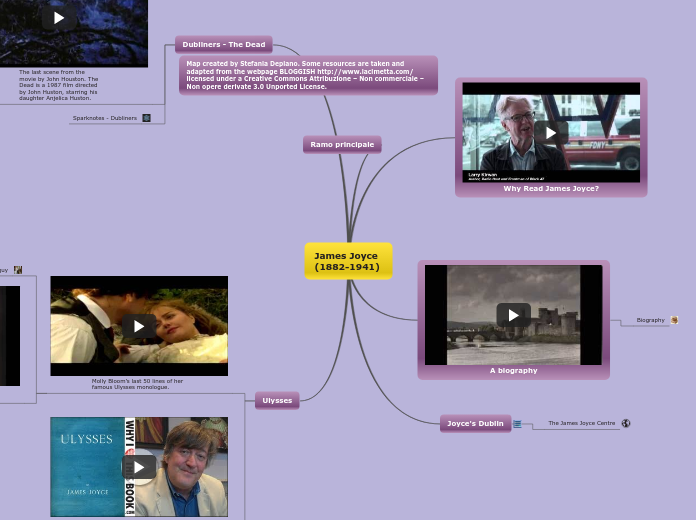Open globe icon next to The James Joyce Centre
The height and width of the screenshot is (520, 696).
point(626,423)
